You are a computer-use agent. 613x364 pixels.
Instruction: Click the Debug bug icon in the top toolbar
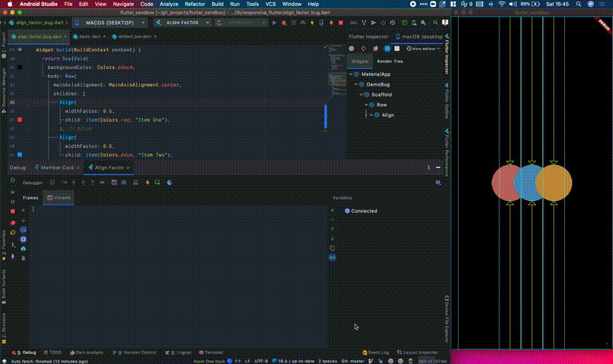(283, 23)
